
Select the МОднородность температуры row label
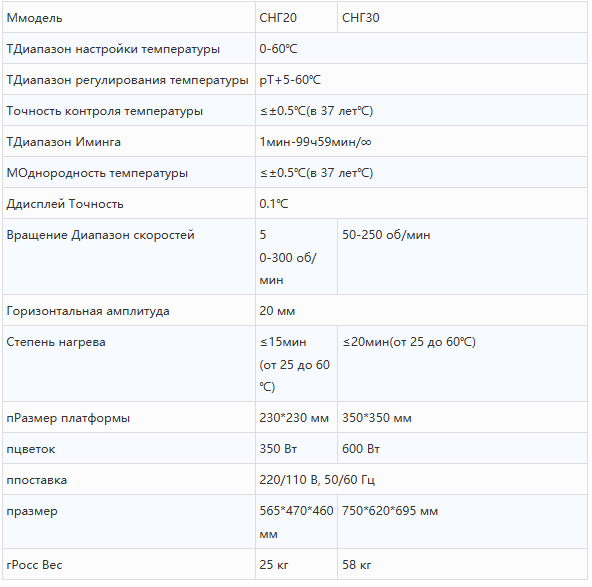(x=97, y=173)
